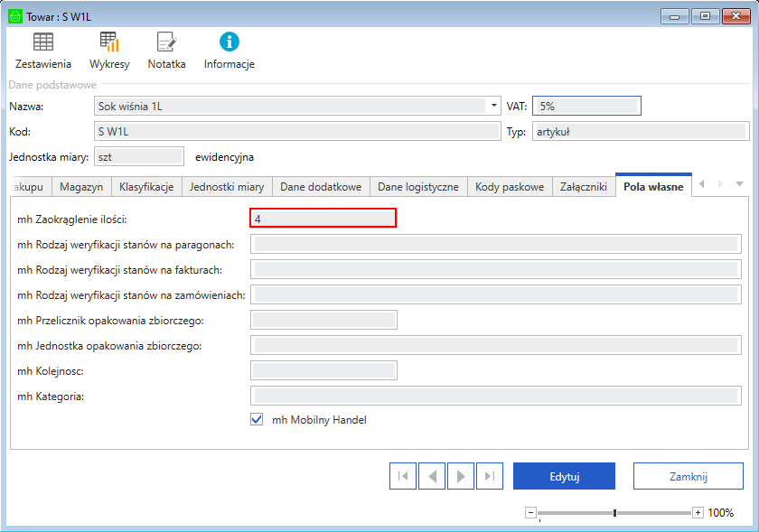
Task: Click the Notatka note icon
Action: click(x=166, y=42)
